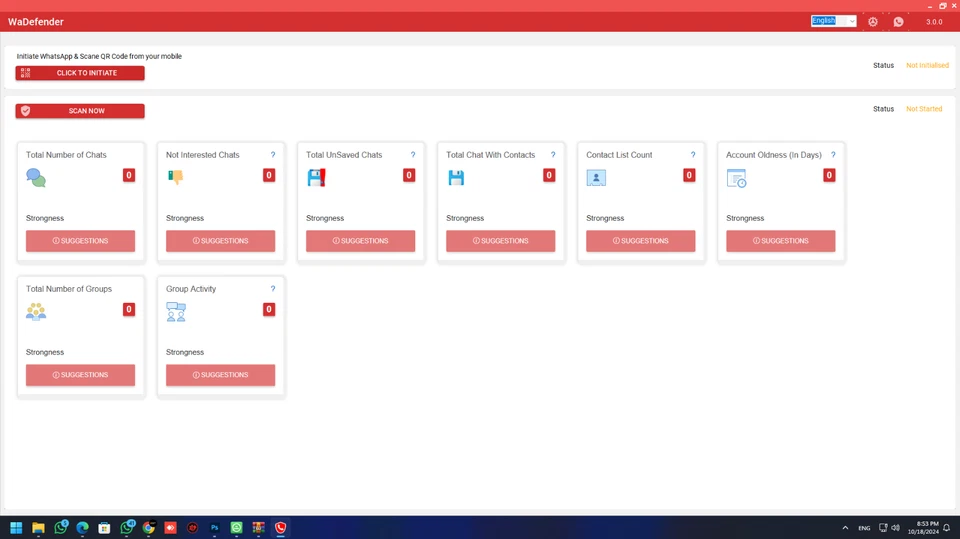Click the WaDefender title text
The height and width of the screenshot is (539, 960).
[36, 21]
